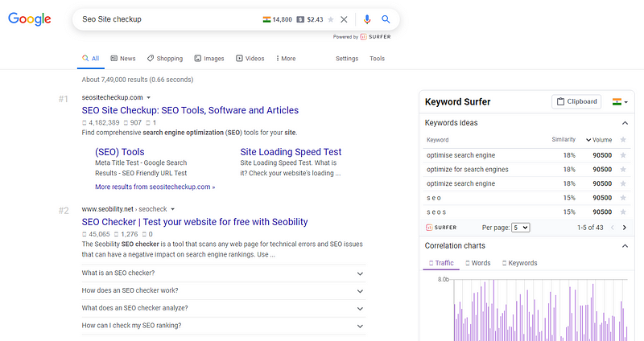Open the News search tab

pyautogui.click(x=123, y=58)
